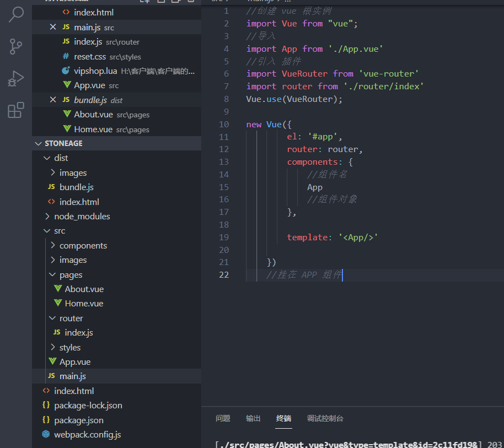504x448 pixels.
Task: Open App.vue src in open editors
Action: coord(117,85)
